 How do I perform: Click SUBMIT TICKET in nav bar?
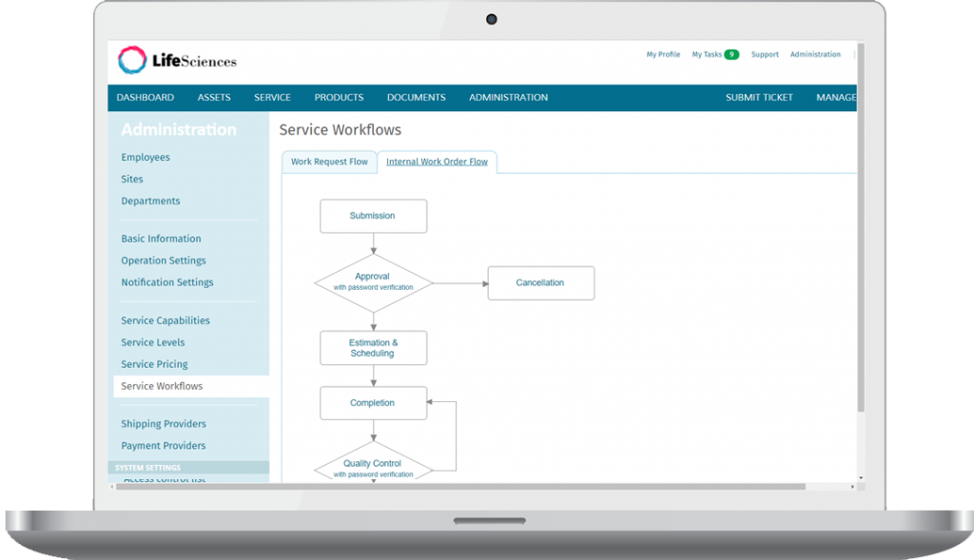point(759,98)
